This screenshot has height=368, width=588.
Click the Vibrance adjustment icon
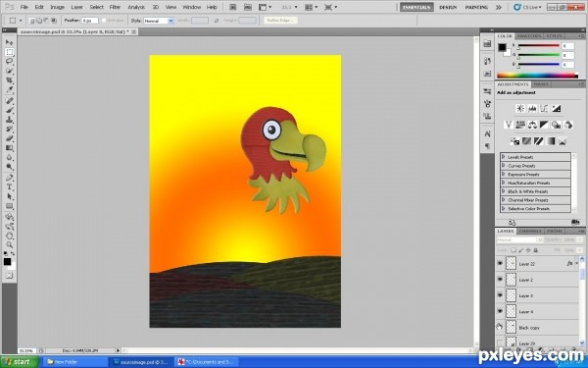(508, 125)
